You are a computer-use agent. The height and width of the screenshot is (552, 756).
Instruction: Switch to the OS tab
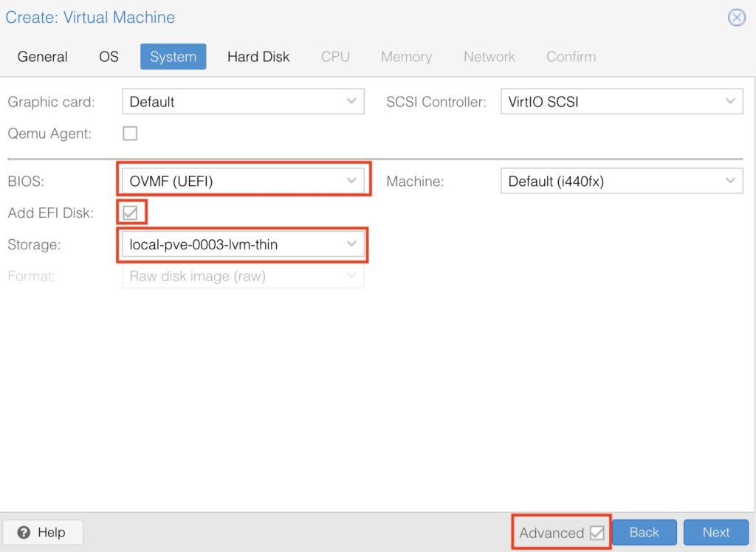click(x=109, y=57)
